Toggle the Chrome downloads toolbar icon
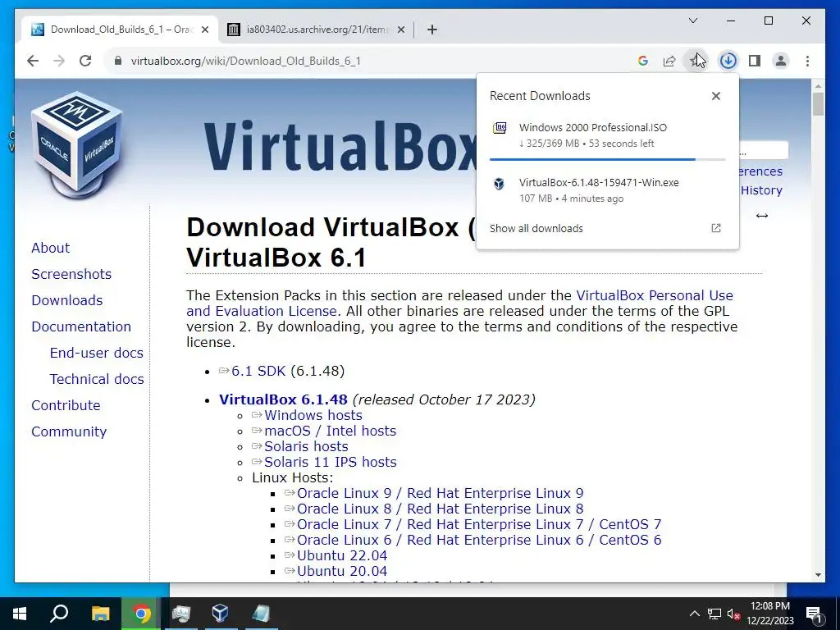This screenshot has width=840, height=630. click(728, 61)
